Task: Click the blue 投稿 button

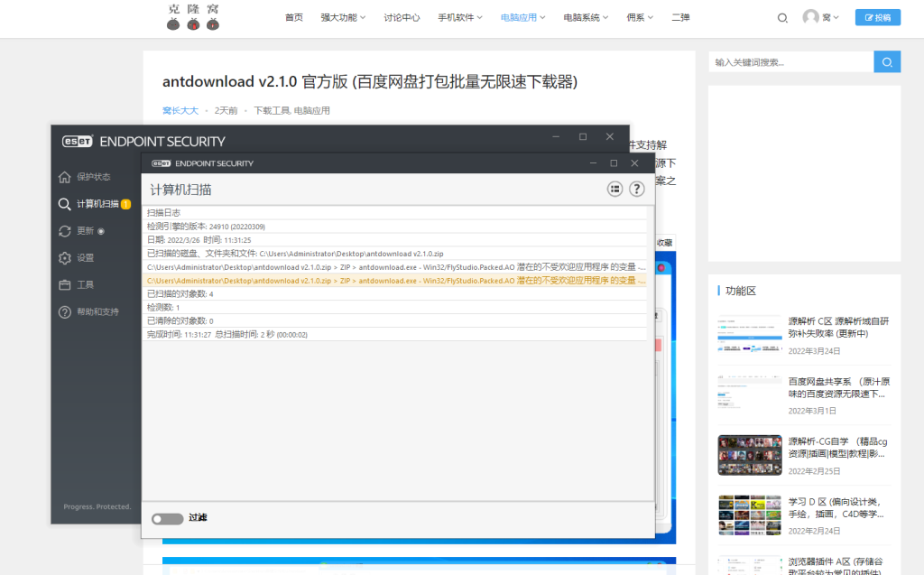Action: pyautogui.click(x=877, y=18)
